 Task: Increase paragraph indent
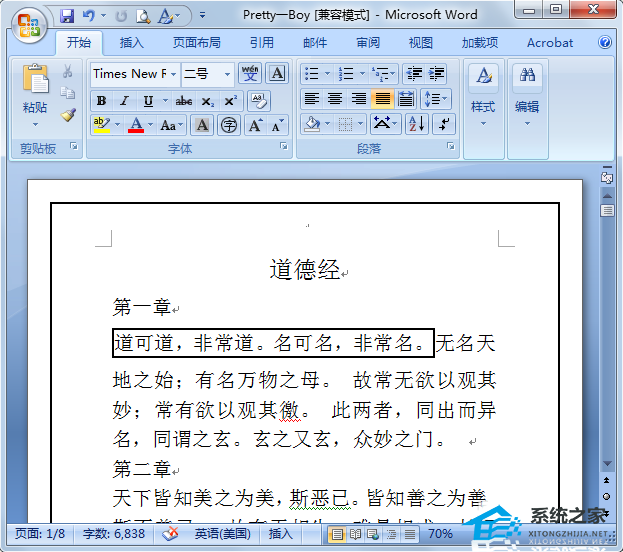point(436,74)
